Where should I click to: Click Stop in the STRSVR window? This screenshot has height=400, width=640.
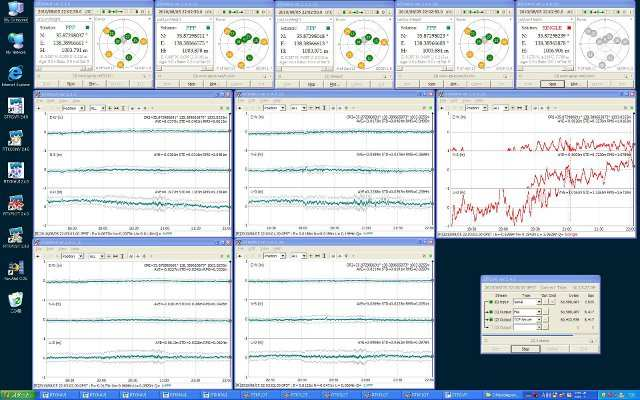click(525, 349)
